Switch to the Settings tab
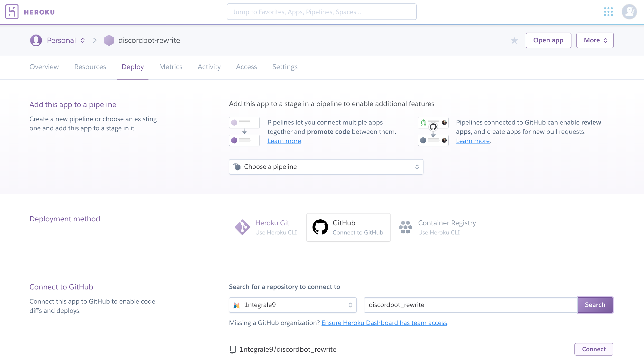This screenshot has width=644, height=359. (x=285, y=67)
